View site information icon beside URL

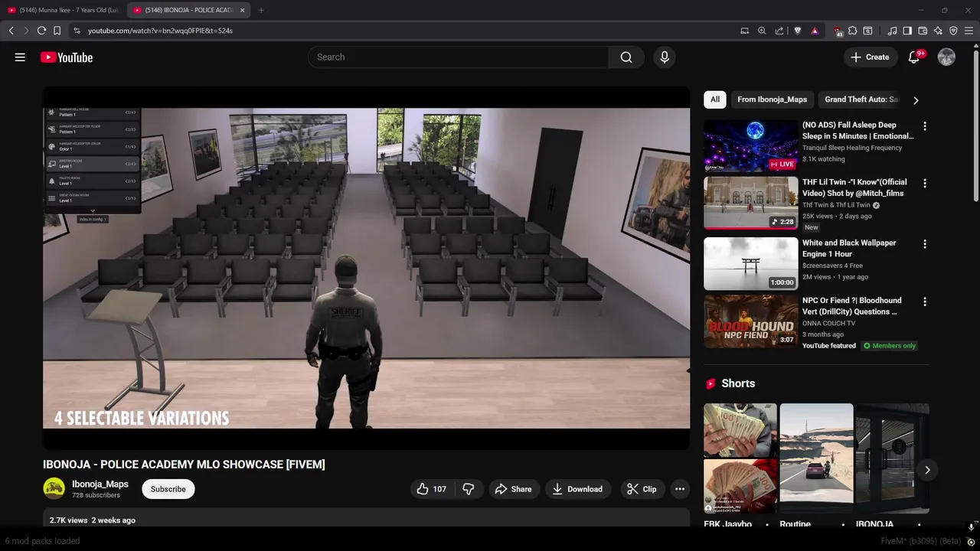pyautogui.click(x=77, y=31)
